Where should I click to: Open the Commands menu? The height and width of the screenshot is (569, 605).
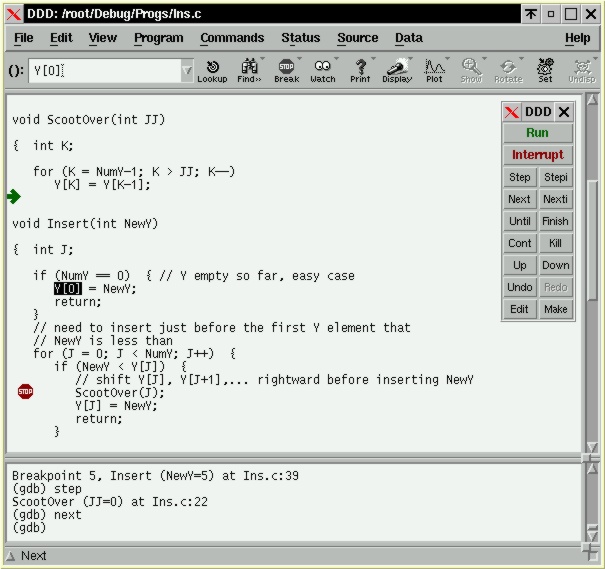click(x=232, y=38)
